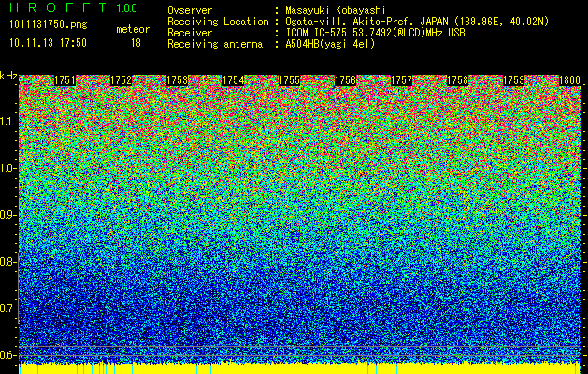Click the file name 1011131750.png
588x374 pixels.
[49, 24]
